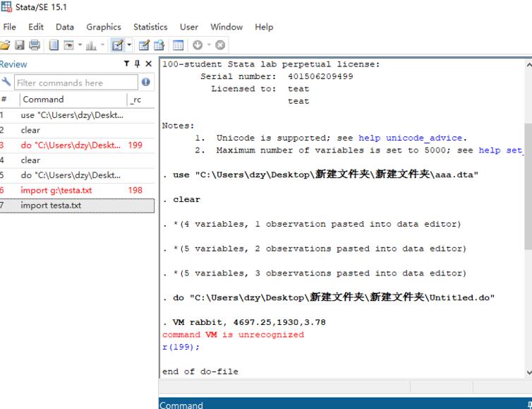Close the Review panel
Image resolution: width=532 pixels, height=409 pixels.
pyautogui.click(x=149, y=64)
